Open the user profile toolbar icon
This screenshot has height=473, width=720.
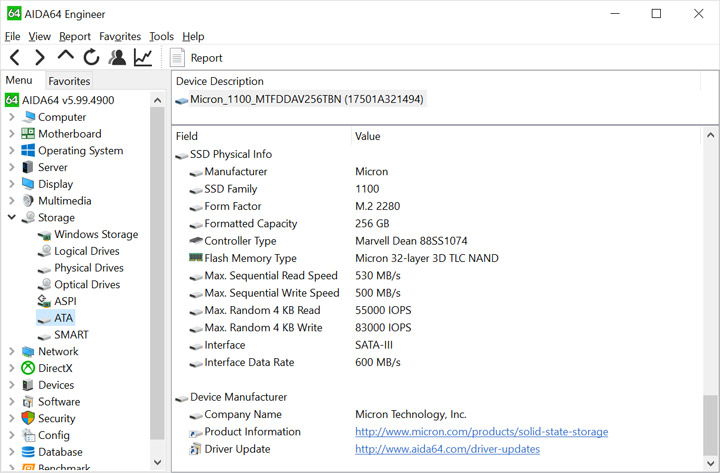pos(117,58)
